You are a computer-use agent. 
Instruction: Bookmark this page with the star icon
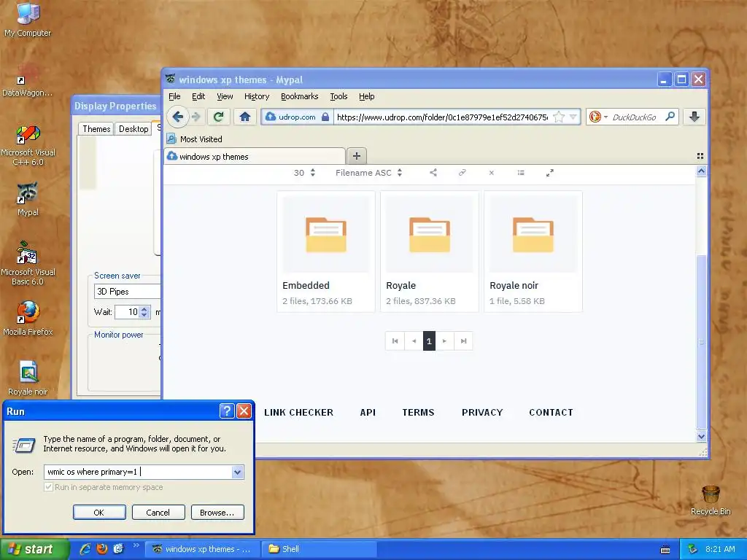coord(559,117)
